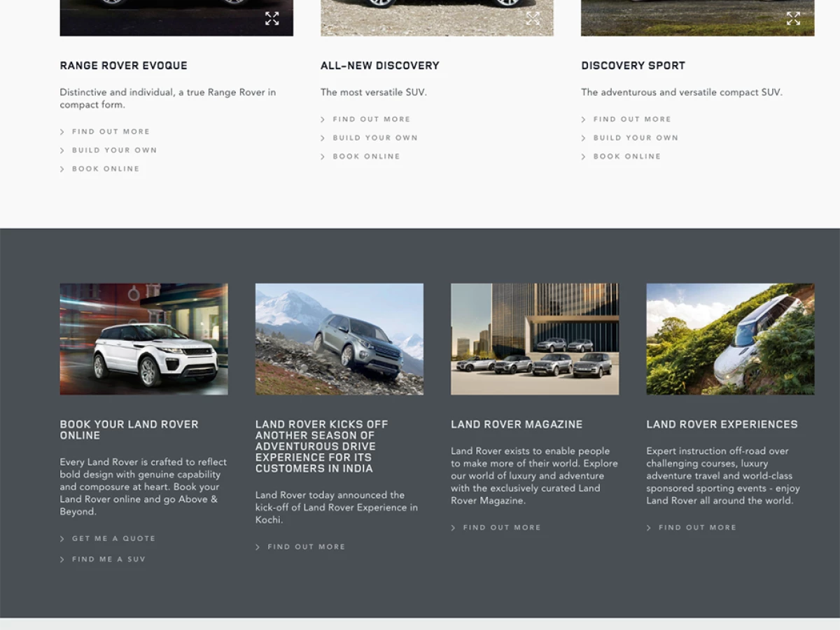
Task: Click the Land Rover Magazine heading
Action: [517, 424]
